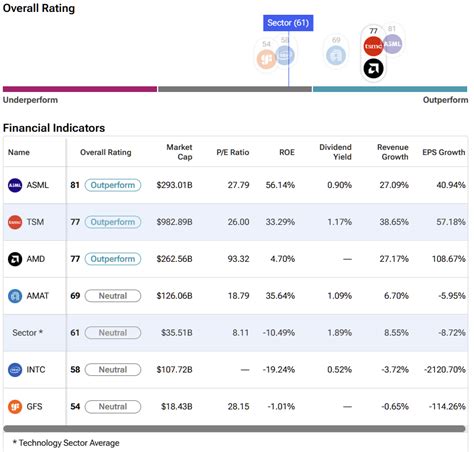Click ASML ROE value '56.14%'

click(x=280, y=185)
